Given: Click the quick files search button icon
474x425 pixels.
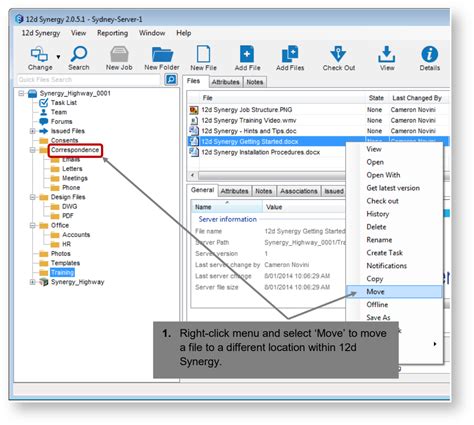Looking at the screenshot, I should pyautogui.click(x=171, y=79).
